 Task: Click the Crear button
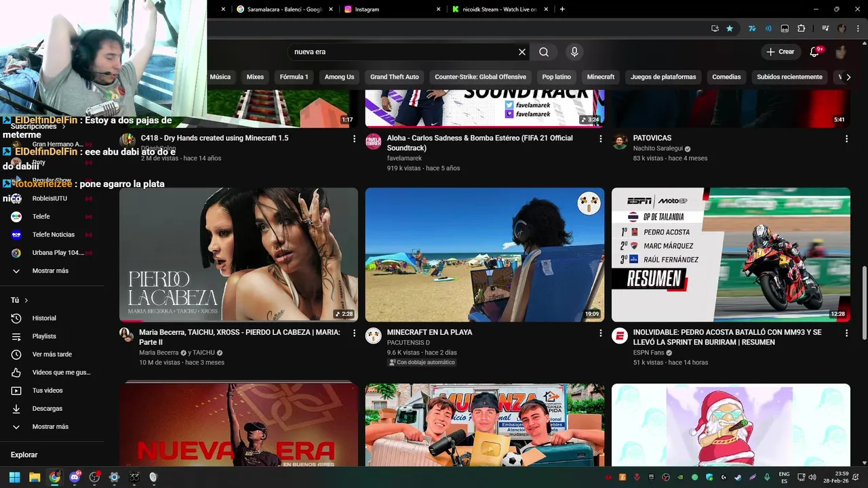pyautogui.click(x=780, y=52)
